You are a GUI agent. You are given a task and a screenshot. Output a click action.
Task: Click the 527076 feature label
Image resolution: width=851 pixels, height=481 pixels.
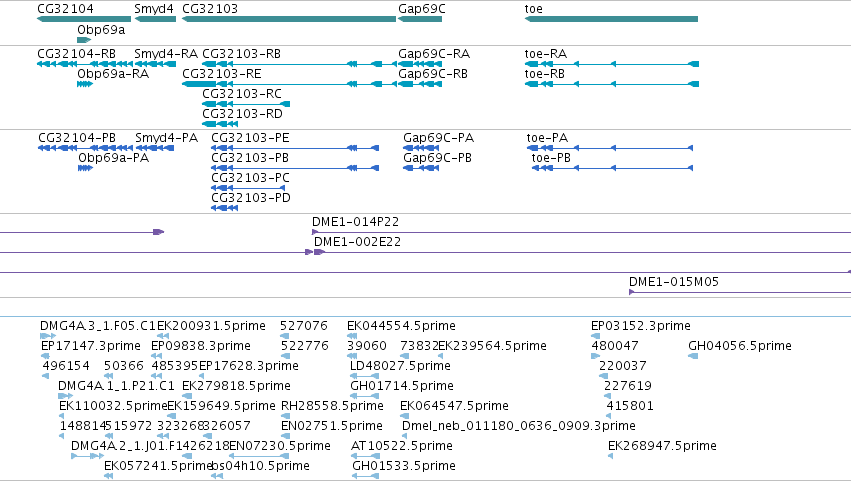click(304, 326)
